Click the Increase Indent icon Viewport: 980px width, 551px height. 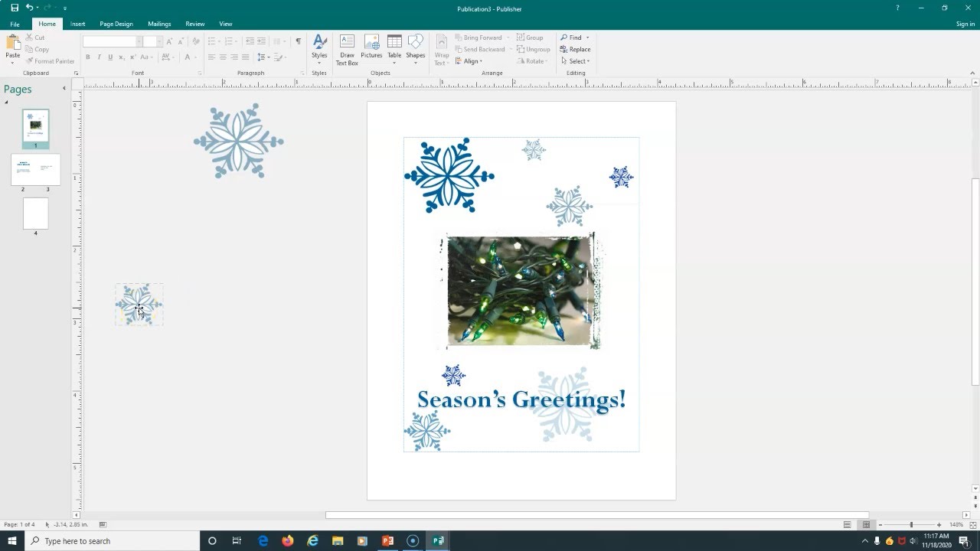coord(261,41)
